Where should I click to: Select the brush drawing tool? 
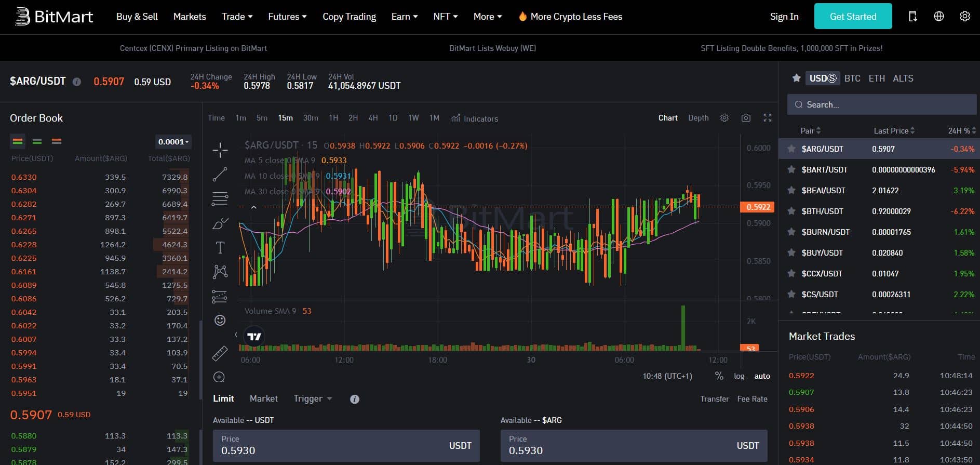coord(220,223)
